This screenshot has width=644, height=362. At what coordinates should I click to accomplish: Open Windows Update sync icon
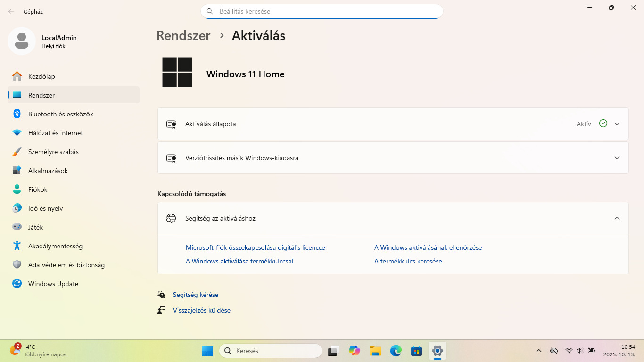pyautogui.click(x=17, y=284)
